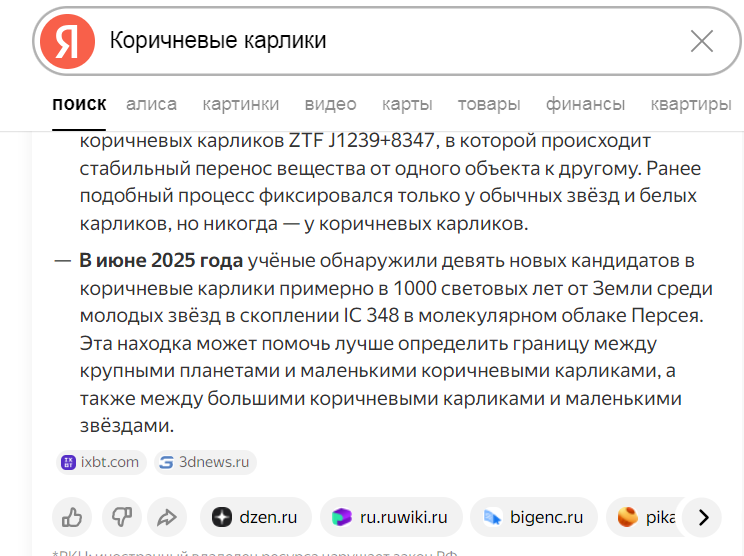Open the bigenc.ru source chip

(x=534, y=517)
